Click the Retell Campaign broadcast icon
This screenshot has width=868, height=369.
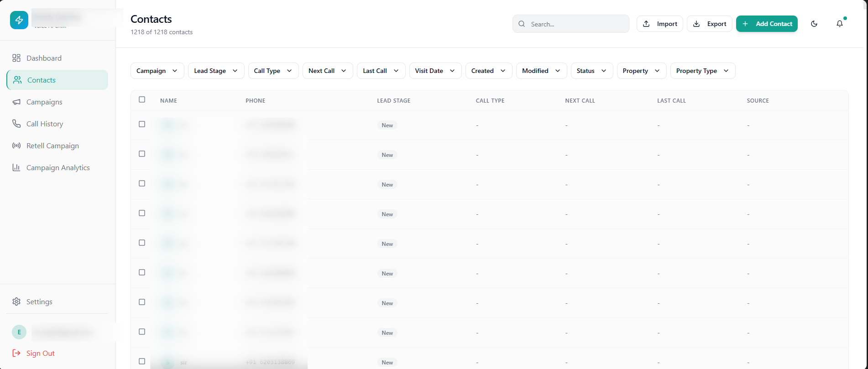pyautogui.click(x=16, y=146)
